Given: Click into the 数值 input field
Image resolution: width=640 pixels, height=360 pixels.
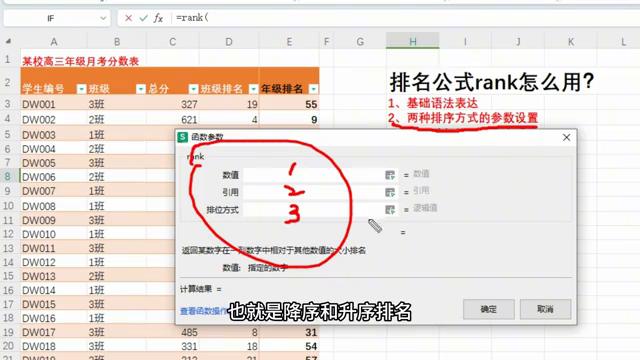Looking at the screenshot, I should click(313, 175).
